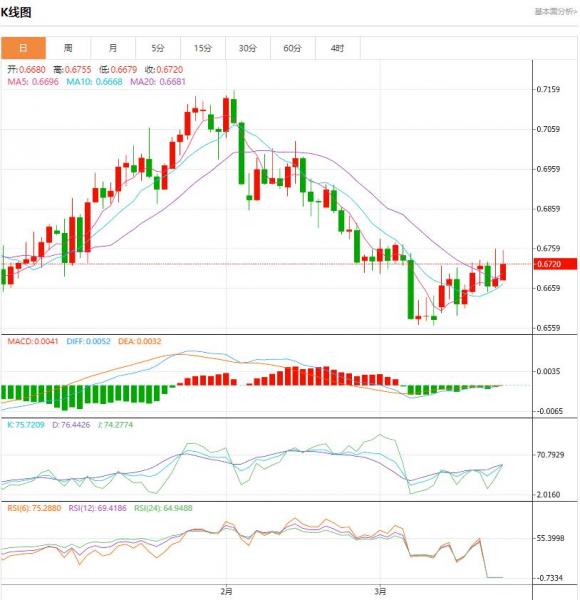This screenshot has height=600, width=580.
Task: Open the 5分 timeframe tab
Action: pyautogui.click(x=158, y=48)
